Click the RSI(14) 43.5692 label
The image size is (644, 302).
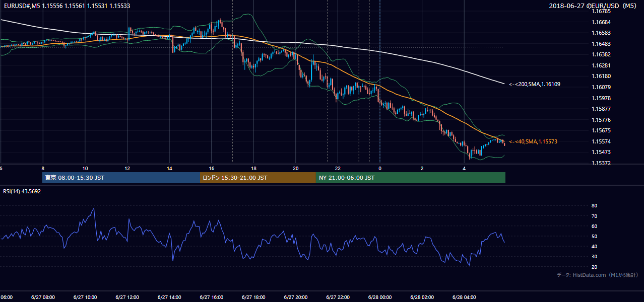pos(22,191)
